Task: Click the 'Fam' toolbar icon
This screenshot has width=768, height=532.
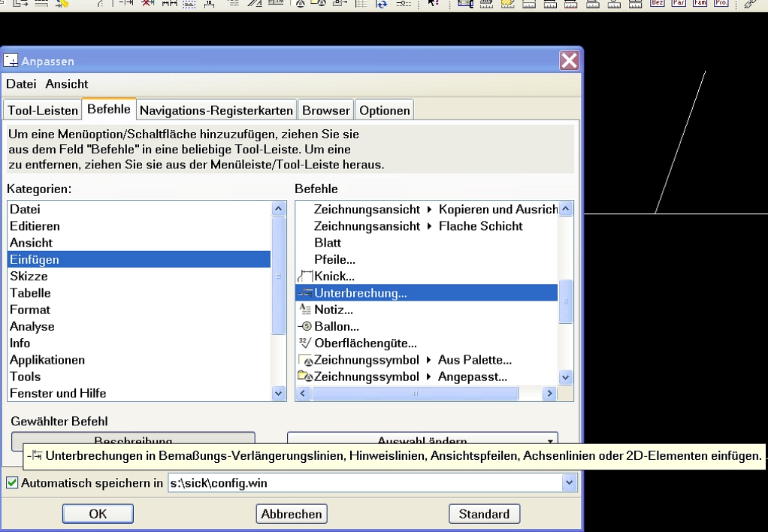Action: (x=700, y=3)
